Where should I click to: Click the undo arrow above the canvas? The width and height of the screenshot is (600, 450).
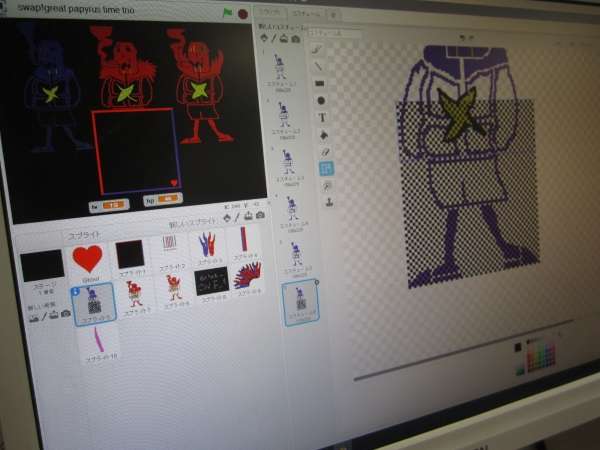pos(463,38)
